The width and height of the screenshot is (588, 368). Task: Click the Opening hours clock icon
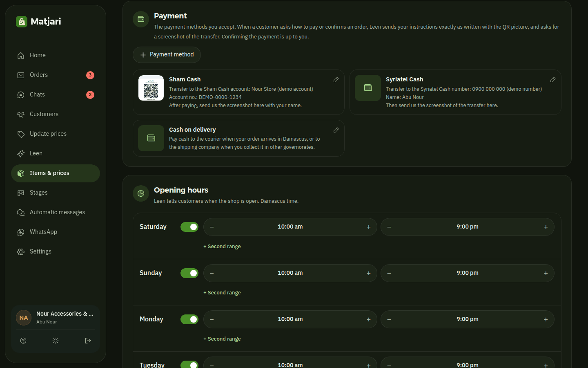tap(141, 193)
